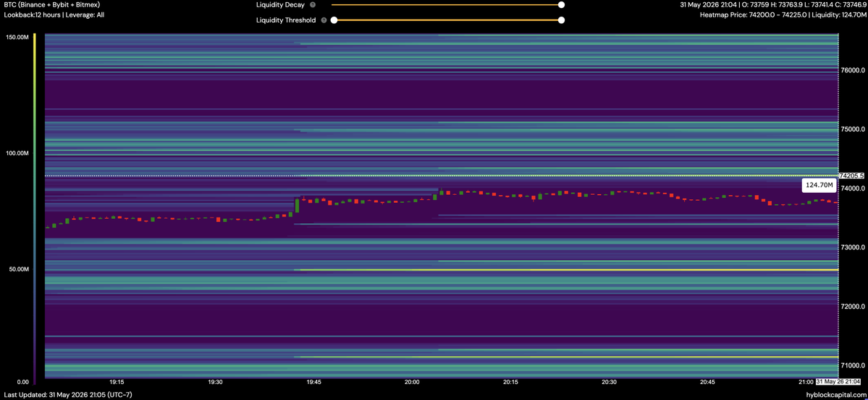Click the large green candle near 19:43
The height and width of the screenshot is (400, 868).
click(x=298, y=204)
